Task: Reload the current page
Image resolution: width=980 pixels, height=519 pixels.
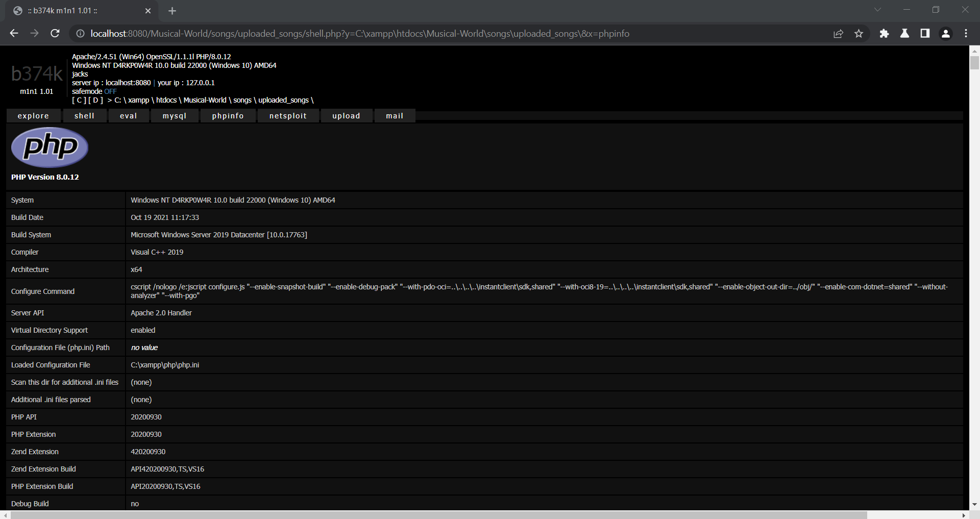Action: point(55,33)
